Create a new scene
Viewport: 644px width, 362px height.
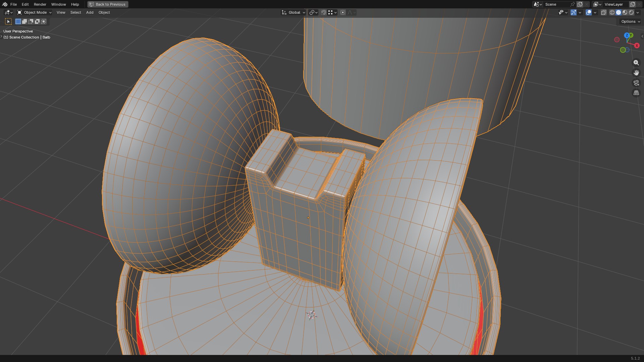tap(580, 4)
